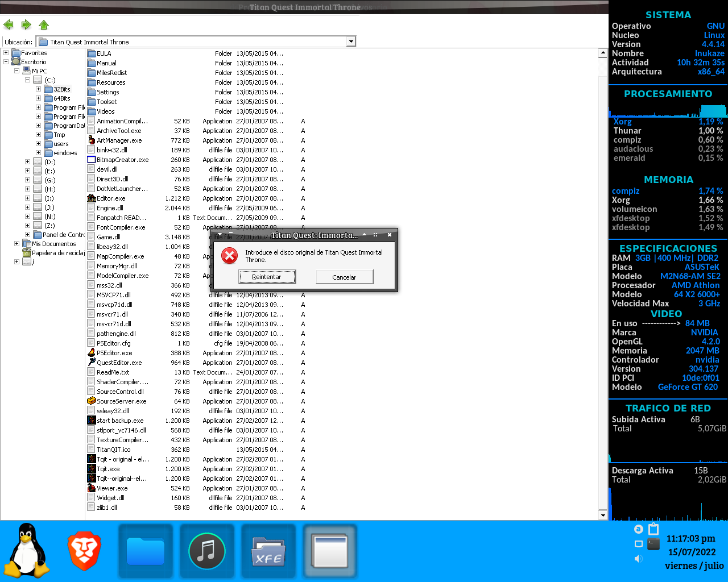Select the start backup.exe icon
Viewport: 728px width, 582px height.
pos(92,421)
